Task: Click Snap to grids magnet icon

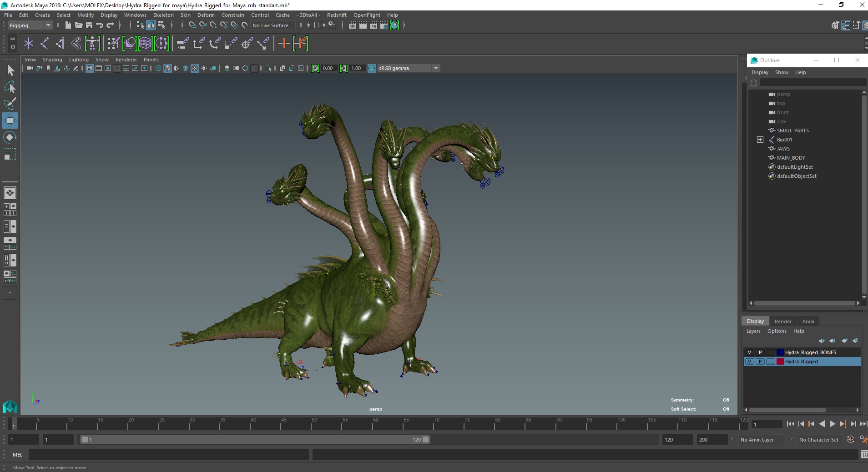Action: 192,25
